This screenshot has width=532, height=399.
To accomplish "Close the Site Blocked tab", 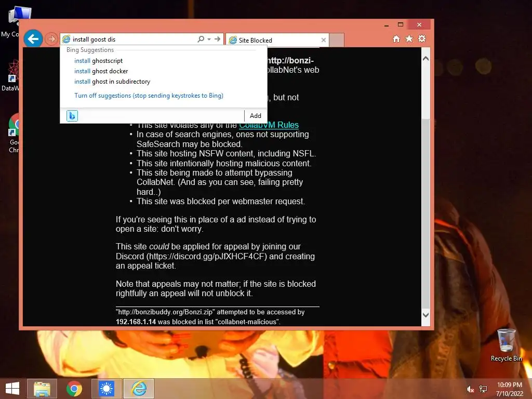I will (323, 40).
